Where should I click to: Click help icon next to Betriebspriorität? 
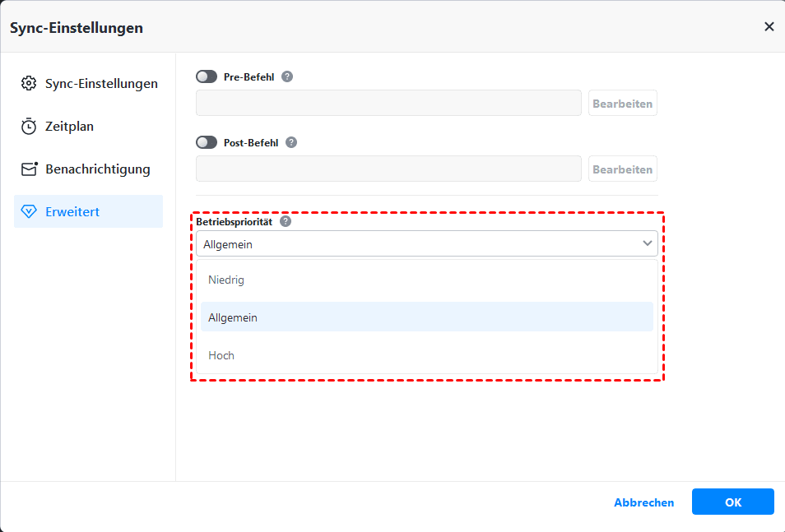point(286,221)
